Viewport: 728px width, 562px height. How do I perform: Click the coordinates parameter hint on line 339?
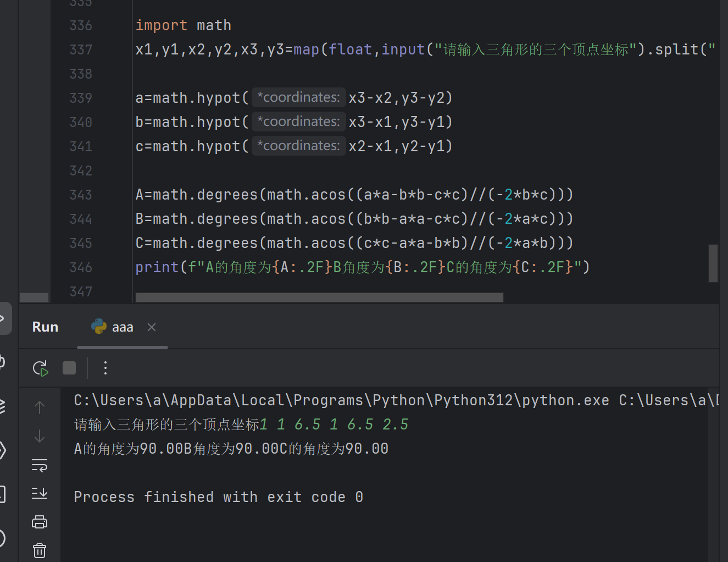click(x=298, y=97)
